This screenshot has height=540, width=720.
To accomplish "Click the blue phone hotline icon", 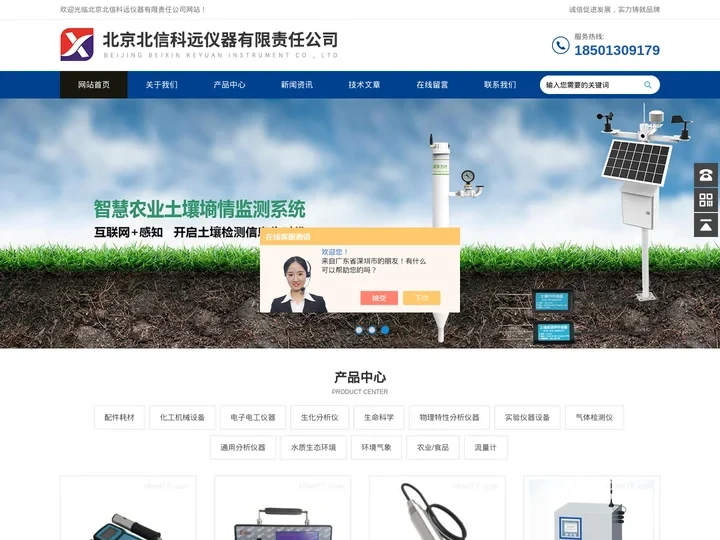I will [x=560, y=45].
